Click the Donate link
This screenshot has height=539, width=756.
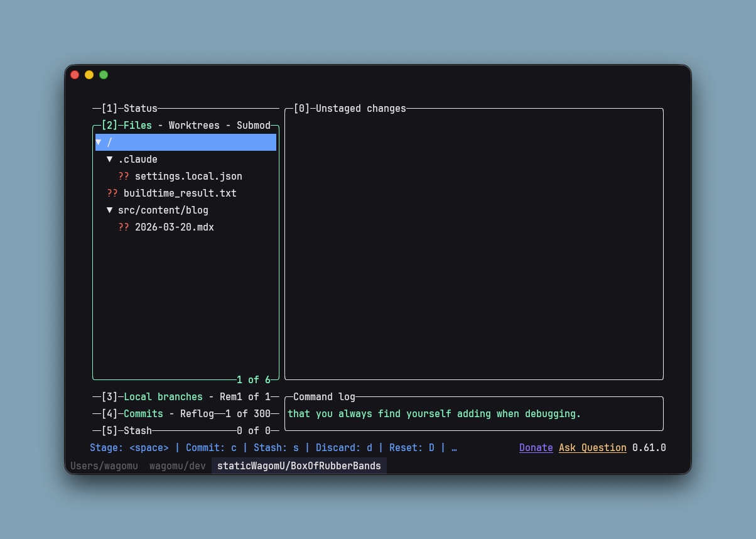(536, 448)
